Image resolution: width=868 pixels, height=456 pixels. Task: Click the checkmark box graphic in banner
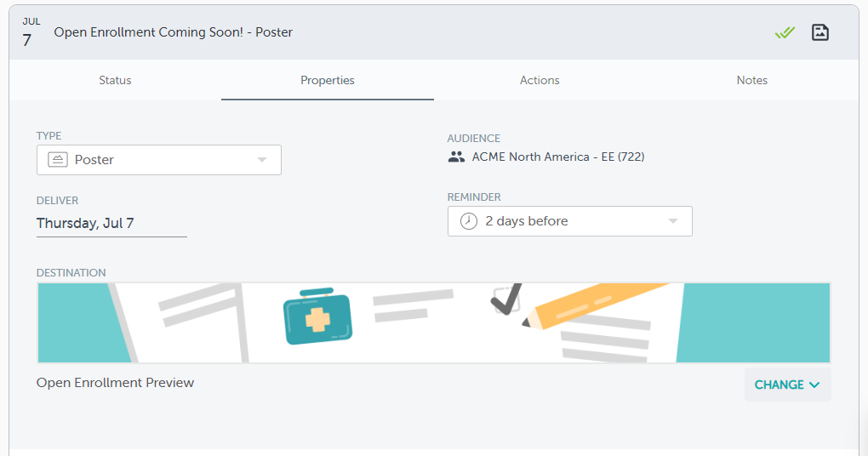point(507,299)
